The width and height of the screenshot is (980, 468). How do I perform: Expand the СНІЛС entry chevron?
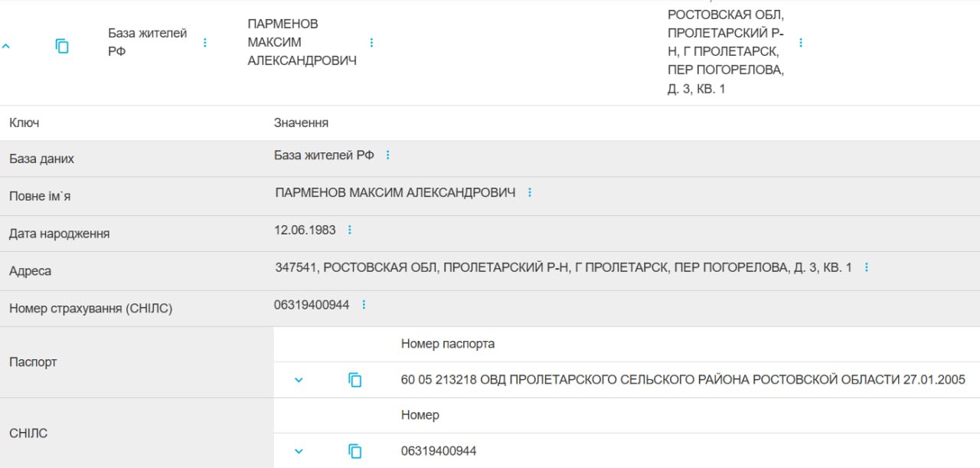pyautogui.click(x=299, y=451)
